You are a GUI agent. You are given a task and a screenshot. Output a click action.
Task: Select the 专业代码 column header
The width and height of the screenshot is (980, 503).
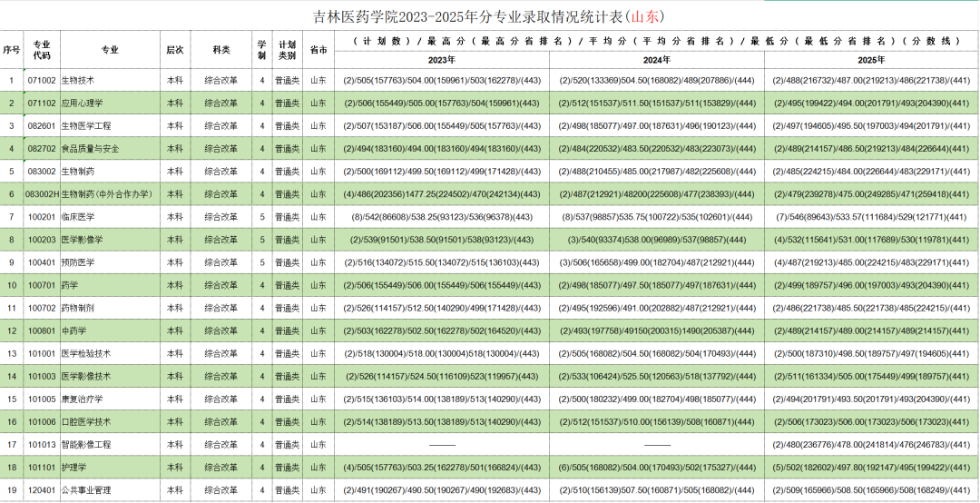pyautogui.click(x=41, y=50)
